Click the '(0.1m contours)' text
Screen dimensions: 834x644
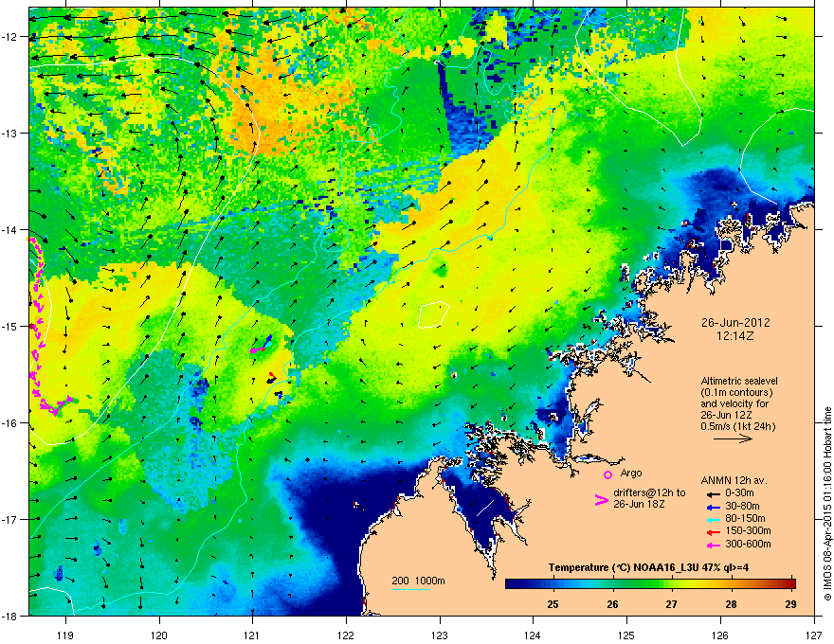tap(736, 393)
